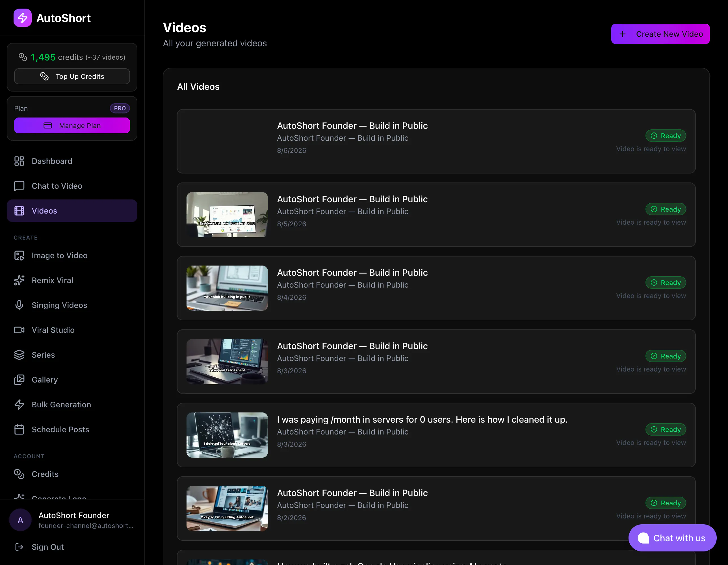Open the 'I deleted four cloud servers' thumbnail
This screenshot has height=565, width=728.
click(x=227, y=435)
